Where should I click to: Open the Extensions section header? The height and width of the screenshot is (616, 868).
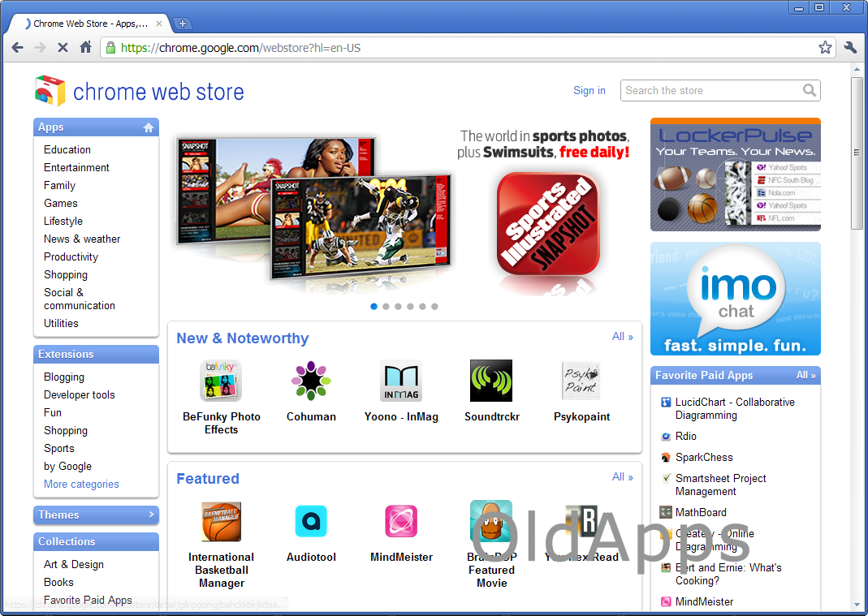pyautogui.click(x=96, y=354)
